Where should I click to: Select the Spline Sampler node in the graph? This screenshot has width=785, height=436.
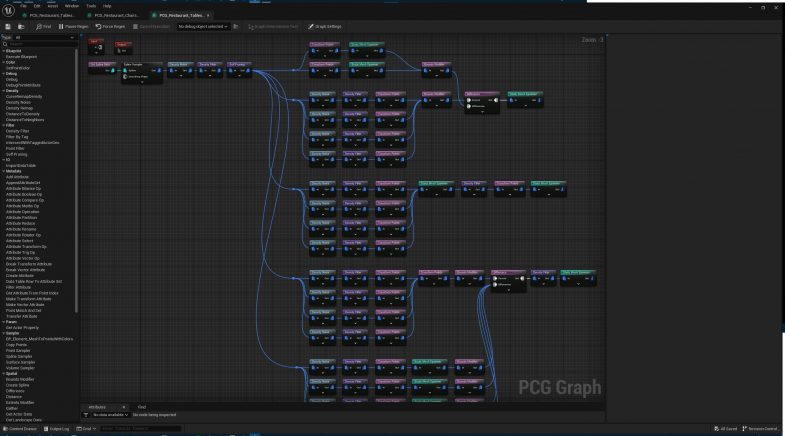click(142, 72)
